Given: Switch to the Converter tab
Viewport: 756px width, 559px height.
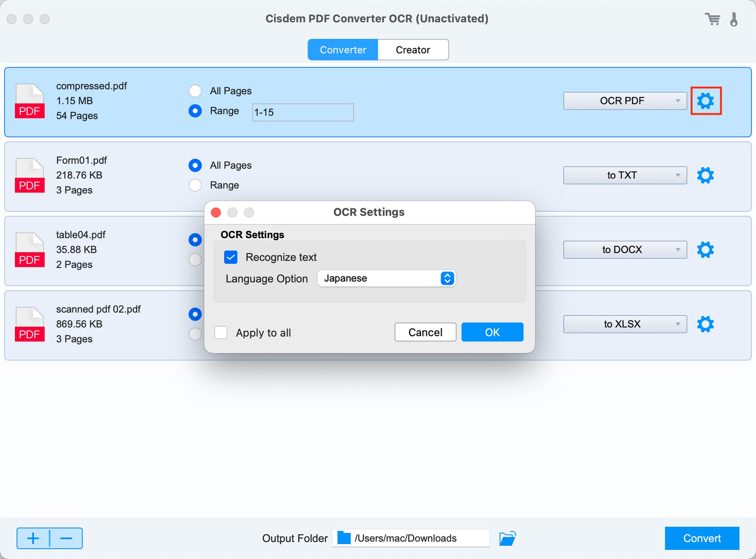Looking at the screenshot, I should (343, 50).
